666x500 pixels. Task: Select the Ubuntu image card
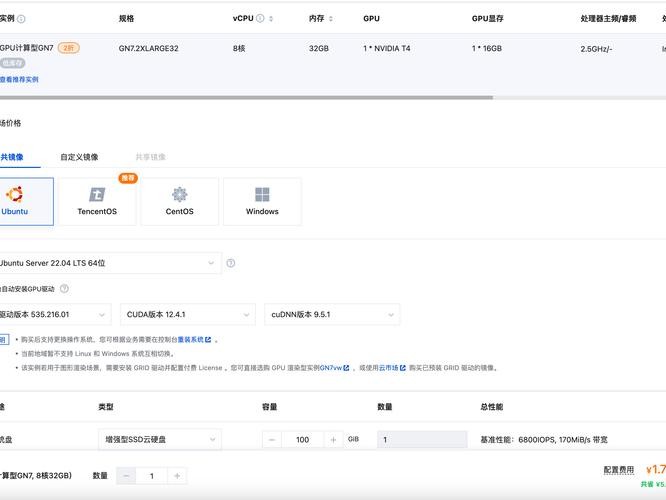pyautogui.click(x=26, y=201)
